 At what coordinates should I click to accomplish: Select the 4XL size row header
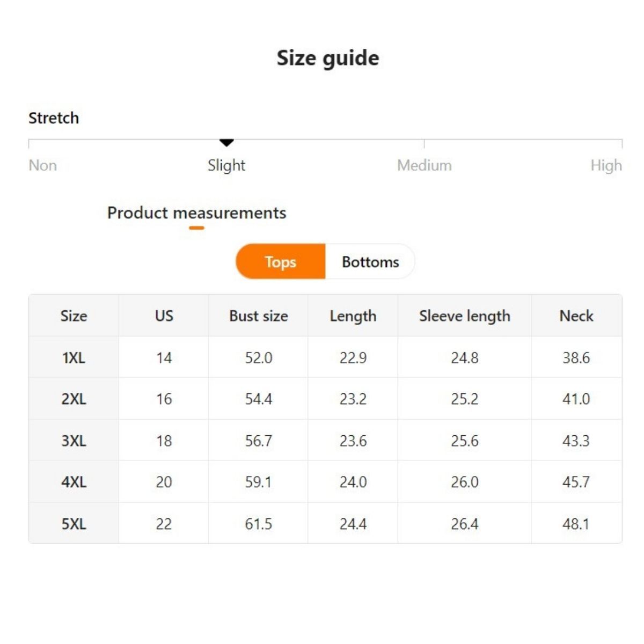pos(74,482)
